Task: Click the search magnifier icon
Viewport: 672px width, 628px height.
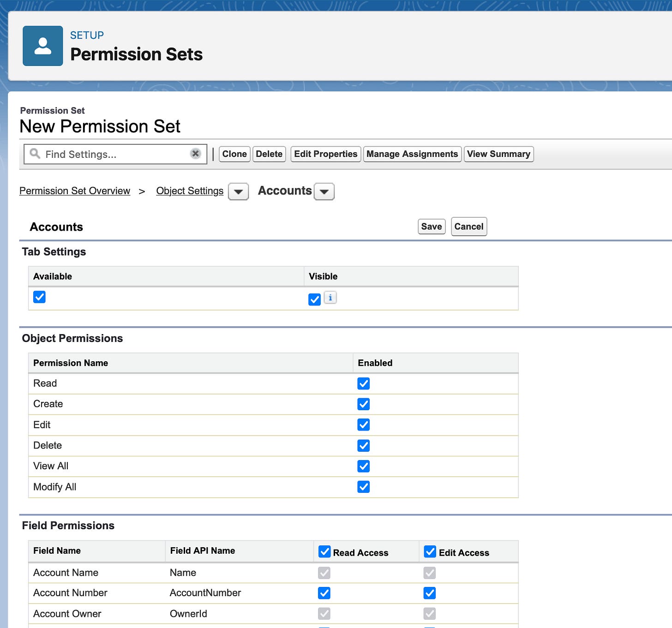Action: coord(35,153)
